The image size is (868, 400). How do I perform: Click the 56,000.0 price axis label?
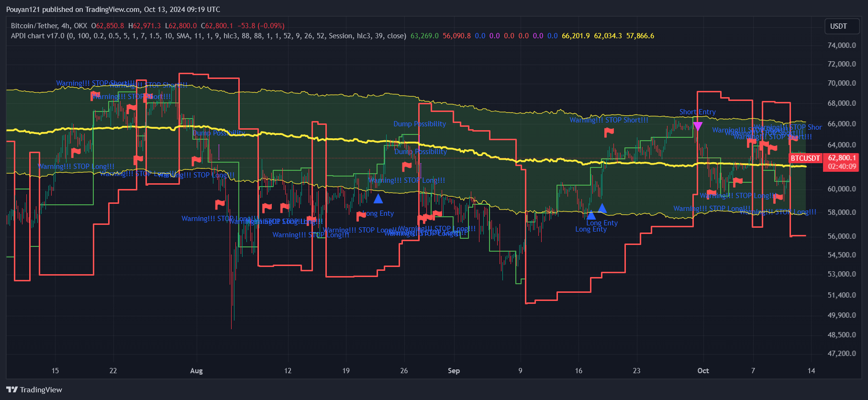click(x=842, y=236)
